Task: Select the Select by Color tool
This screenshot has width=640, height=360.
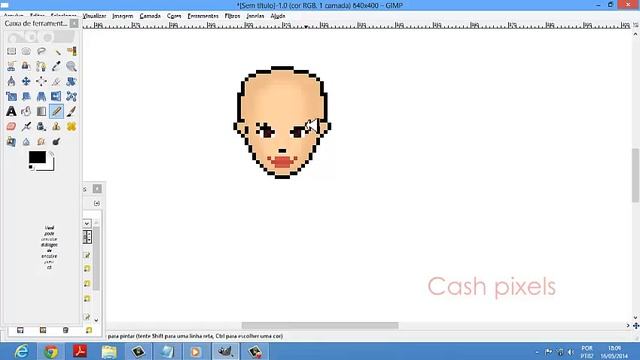Action: [x=71, y=51]
